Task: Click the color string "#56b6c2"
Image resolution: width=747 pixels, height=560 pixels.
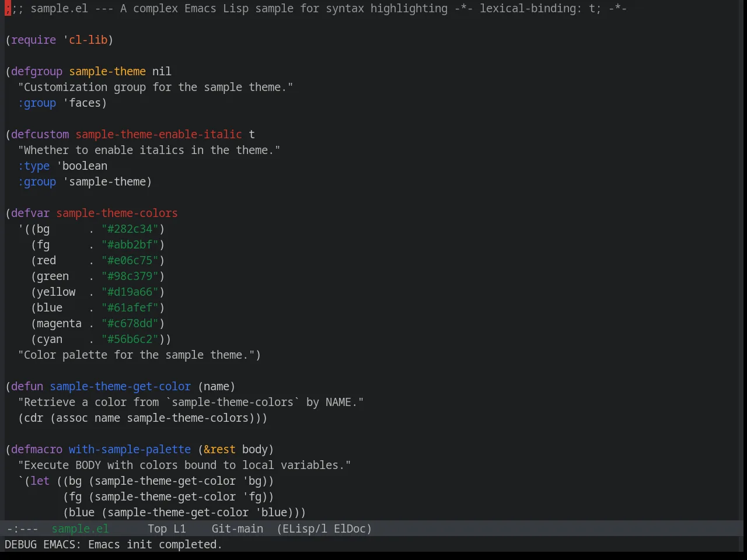Action: pyautogui.click(x=130, y=339)
